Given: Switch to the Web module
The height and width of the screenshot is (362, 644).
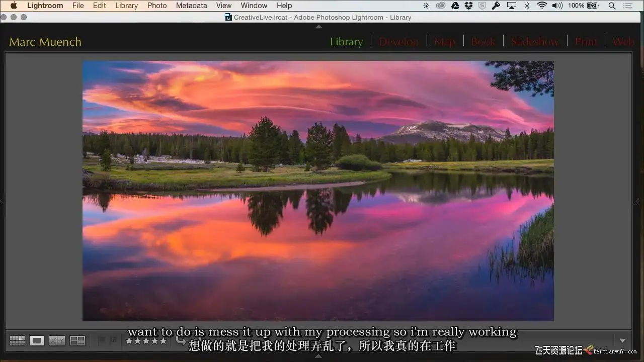Looking at the screenshot, I should pos(623,42).
